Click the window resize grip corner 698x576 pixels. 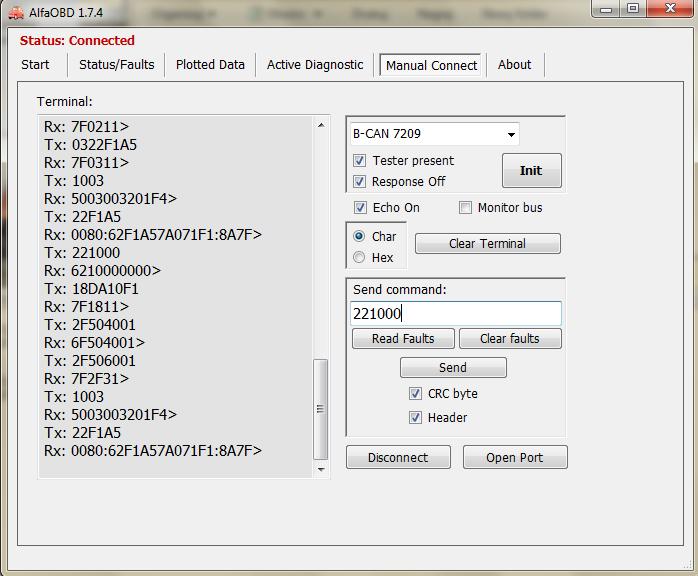pyautogui.click(x=687, y=564)
